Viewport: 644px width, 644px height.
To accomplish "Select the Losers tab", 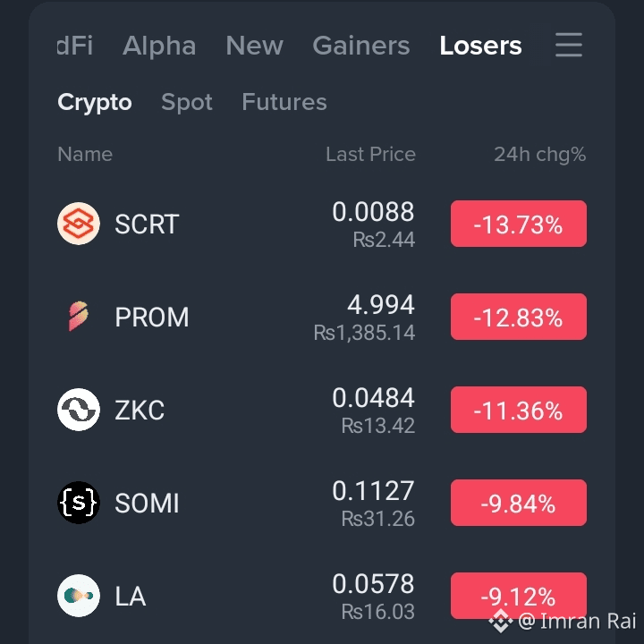I will (480, 46).
